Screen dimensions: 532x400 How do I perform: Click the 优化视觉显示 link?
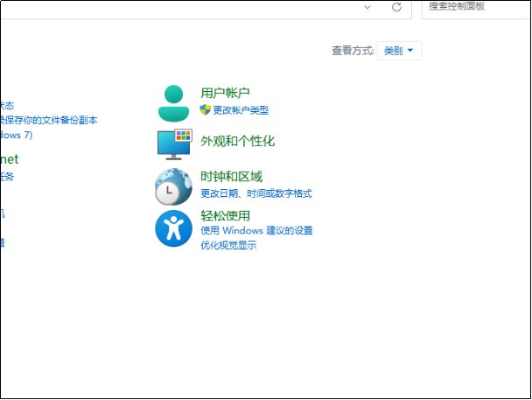228,245
